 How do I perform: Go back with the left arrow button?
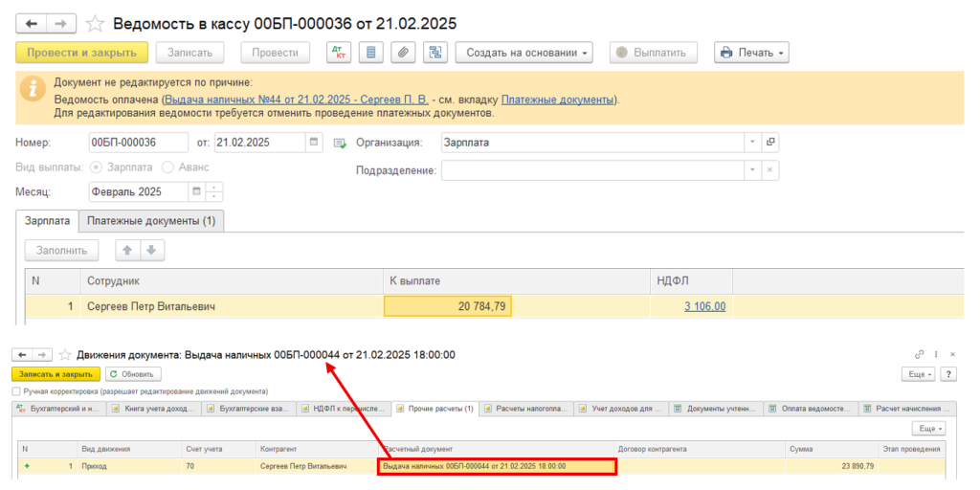[x=31, y=24]
